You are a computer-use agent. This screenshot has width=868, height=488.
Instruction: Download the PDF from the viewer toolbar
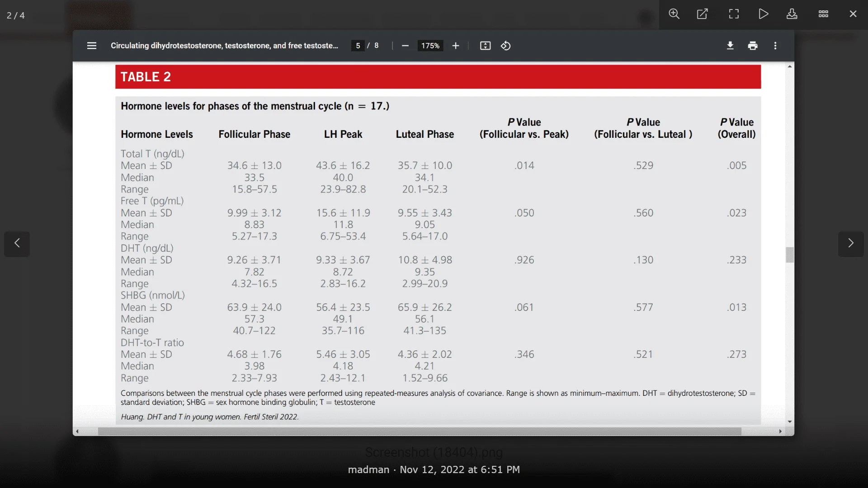[x=730, y=46]
